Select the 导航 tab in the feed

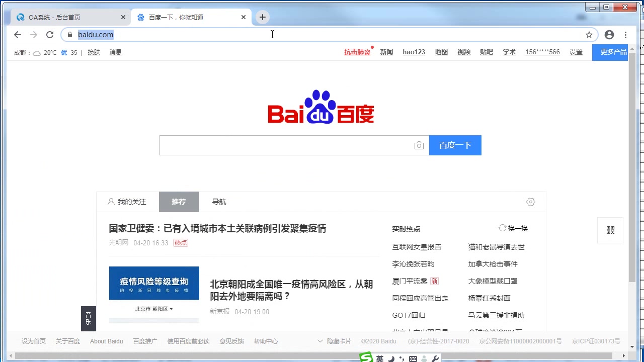tap(219, 202)
